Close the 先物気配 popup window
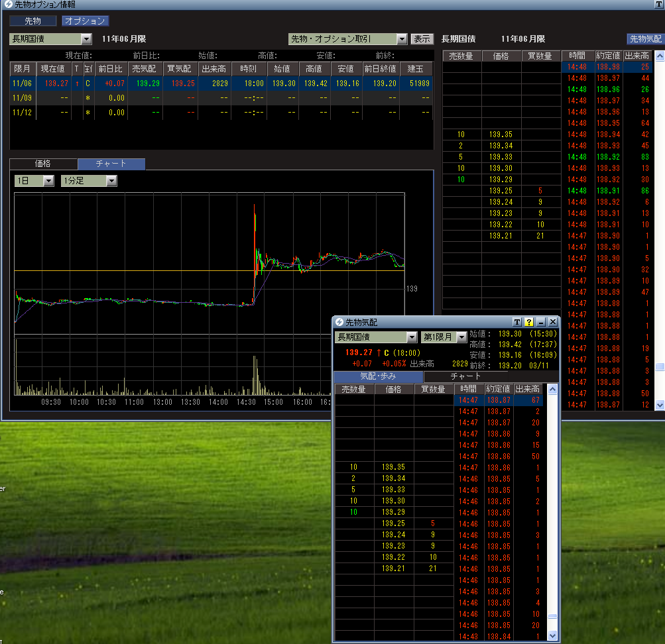Image resolution: width=665 pixels, height=644 pixels. click(x=553, y=322)
